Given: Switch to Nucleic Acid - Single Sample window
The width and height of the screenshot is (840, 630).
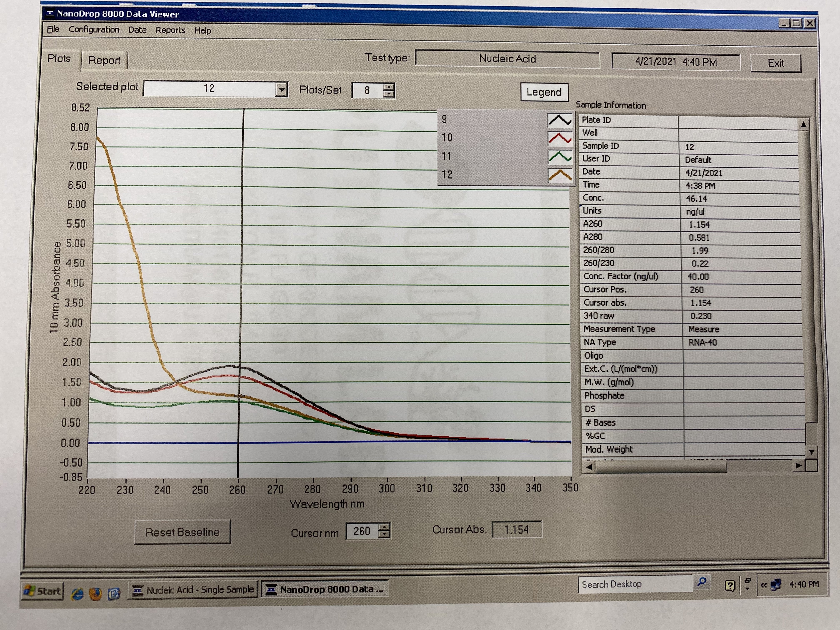Looking at the screenshot, I should (193, 590).
